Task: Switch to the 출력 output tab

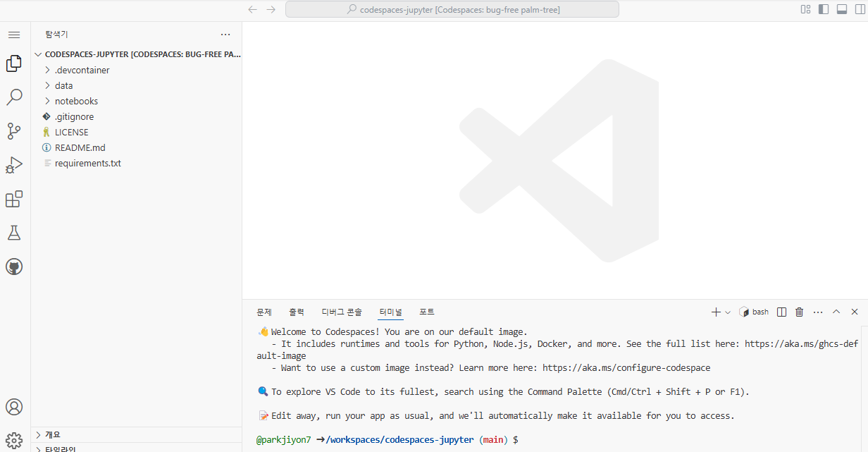Action: pos(297,312)
